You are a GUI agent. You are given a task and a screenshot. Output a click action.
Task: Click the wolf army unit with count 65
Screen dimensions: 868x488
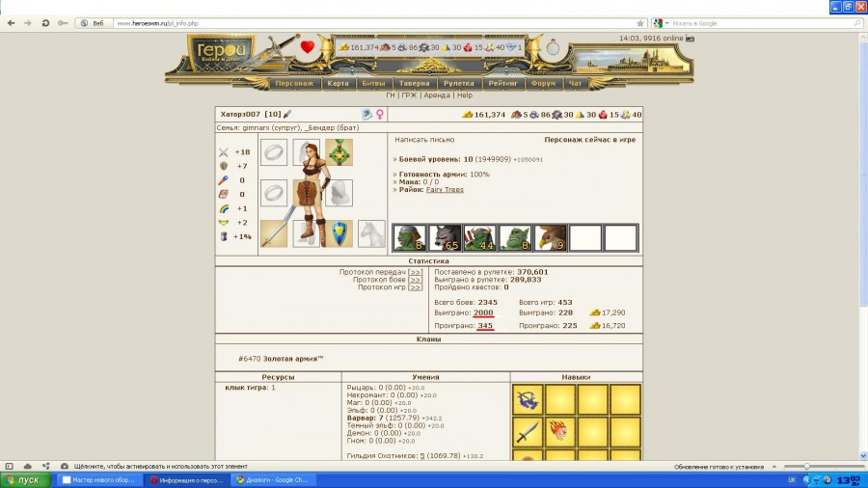pyautogui.click(x=445, y=237)
